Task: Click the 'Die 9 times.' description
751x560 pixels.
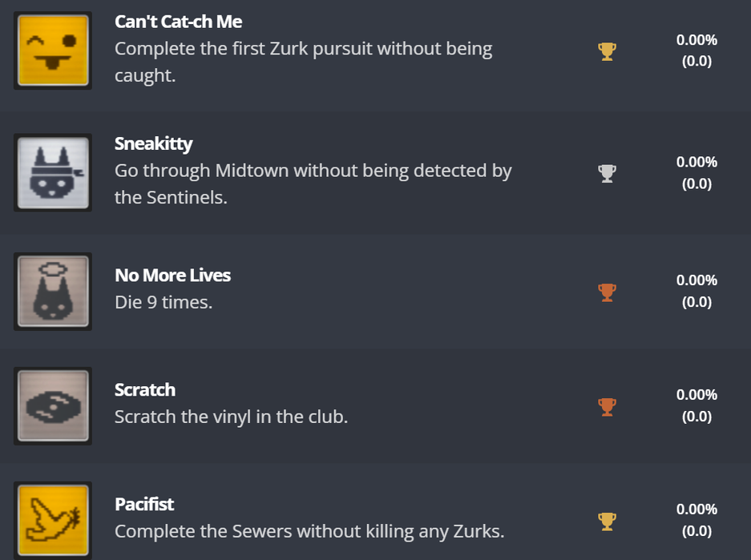Action: pos(164,303)
